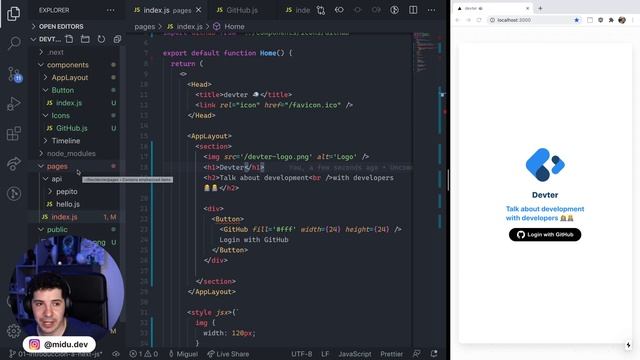Open the Live Share activity bar icon

[14, 163]
